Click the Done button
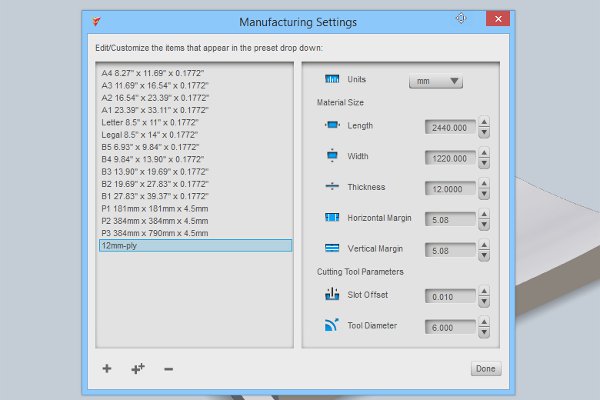The height and width of the screenshot is (400, 600). pos(486,369)
